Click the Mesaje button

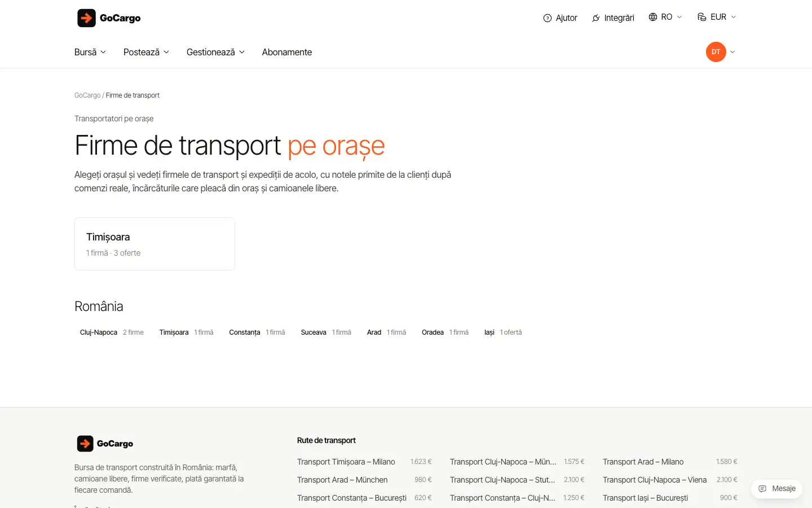coord(776,489)
